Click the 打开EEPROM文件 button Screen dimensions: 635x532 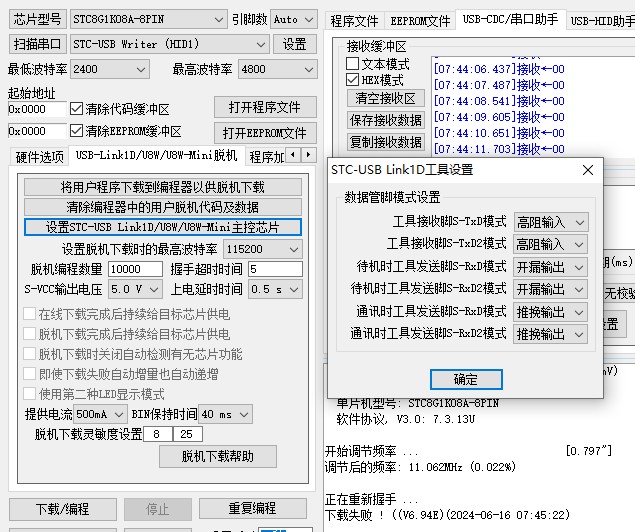(265, 133)
